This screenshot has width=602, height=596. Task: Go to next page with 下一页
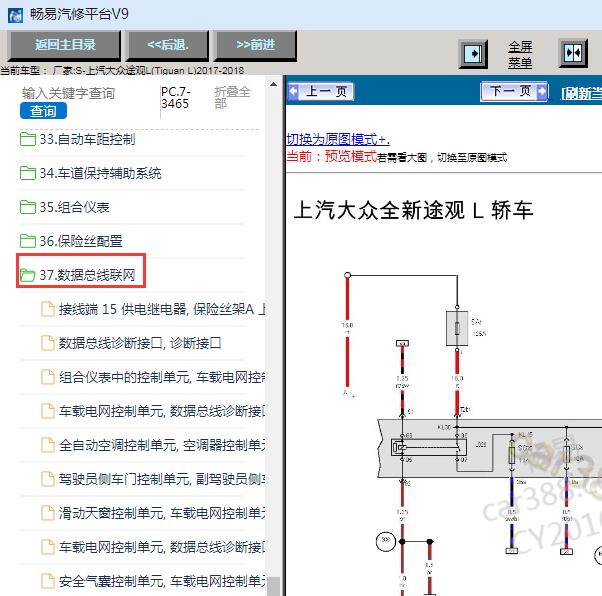514,91
